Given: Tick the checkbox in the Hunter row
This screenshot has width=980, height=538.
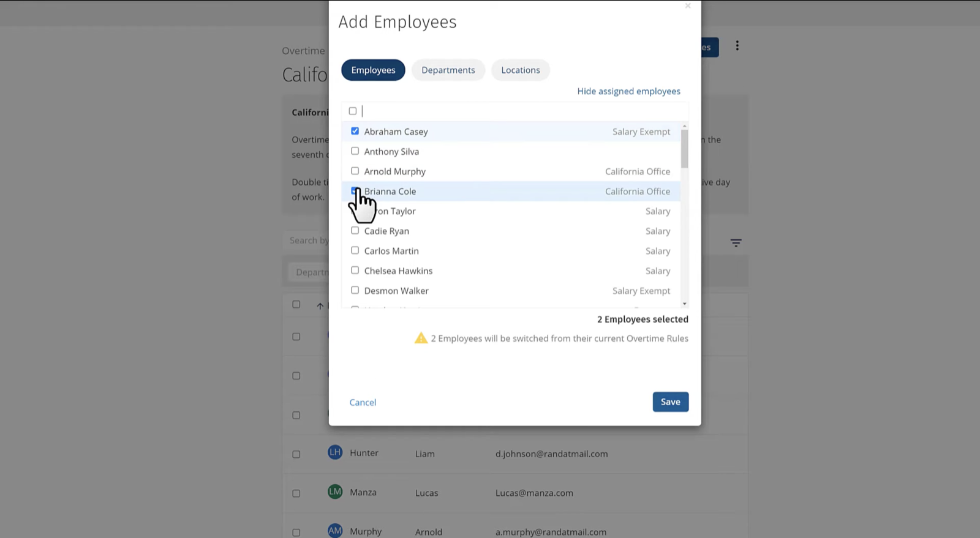Looking at the screenshot, I should pyautogui.click(x=296, y=454).
